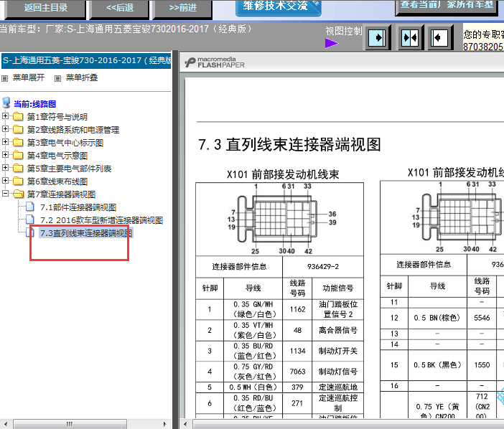Click view control right-arrow panel icon
This screenshot has width=504, height=429.
(x=377, y=37)
